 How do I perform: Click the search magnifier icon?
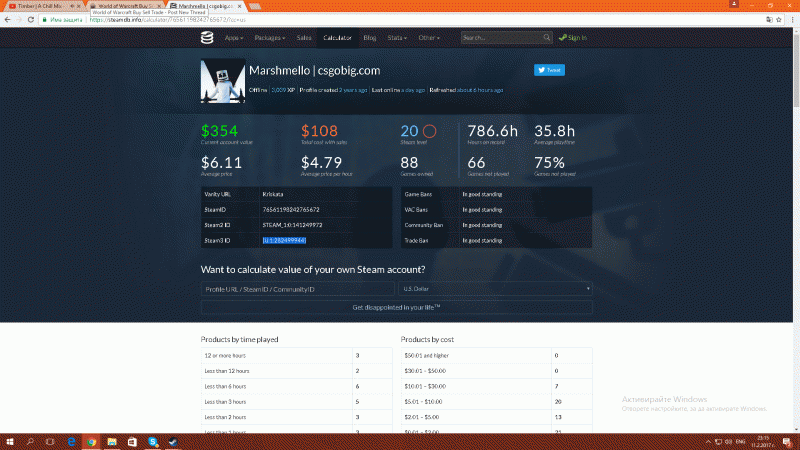(x=546, y=37)
